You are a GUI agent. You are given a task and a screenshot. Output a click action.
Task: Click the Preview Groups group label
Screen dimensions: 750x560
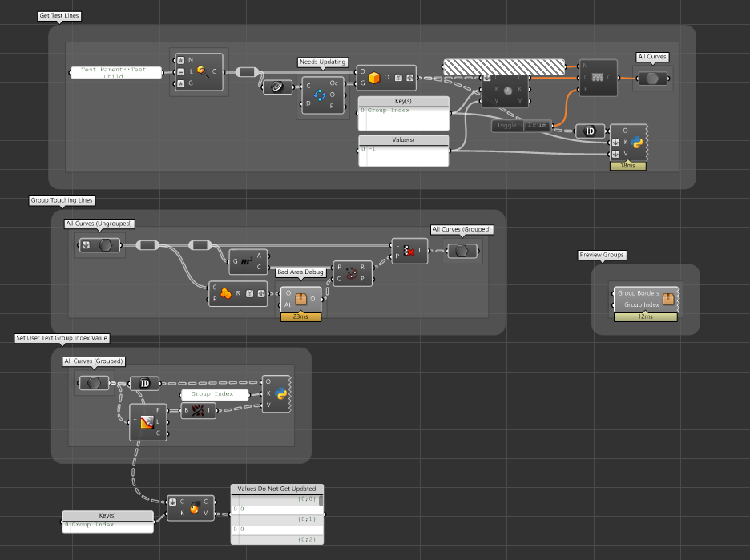[x=602, y=255]
